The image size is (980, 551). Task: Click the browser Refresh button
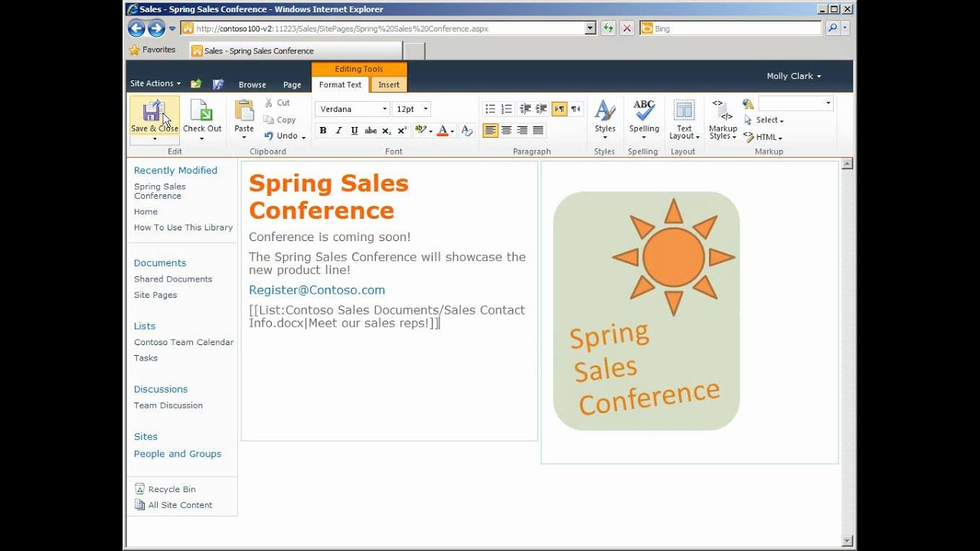pos(608,28)
